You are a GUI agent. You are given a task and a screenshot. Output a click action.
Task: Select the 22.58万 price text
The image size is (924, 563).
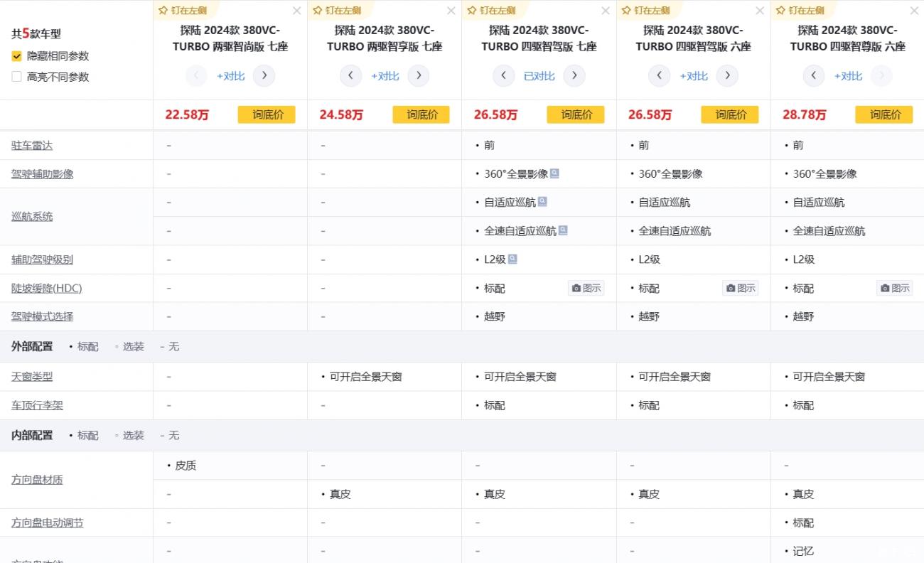click(x=187, y=114)
